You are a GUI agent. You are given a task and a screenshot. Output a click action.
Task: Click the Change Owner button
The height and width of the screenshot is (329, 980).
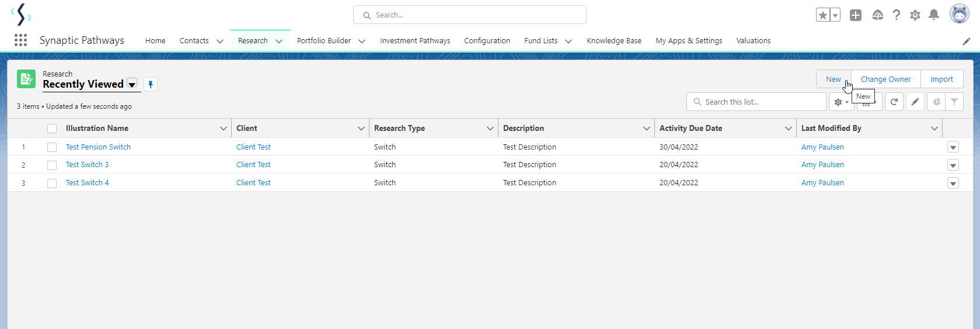[x=885, y=79]
